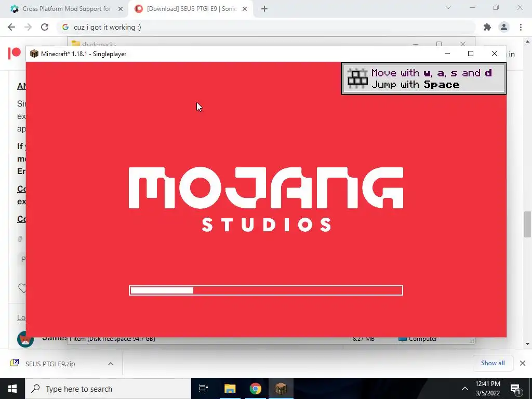532x399 pixels.
Task: Click Minecraft window icon in title bar
Action: [34, 54]
